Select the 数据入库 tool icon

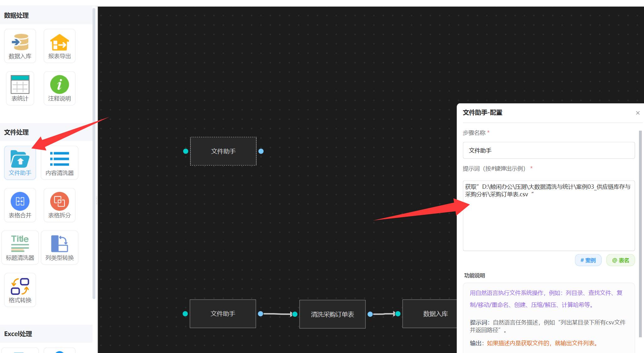coord(20,46)
